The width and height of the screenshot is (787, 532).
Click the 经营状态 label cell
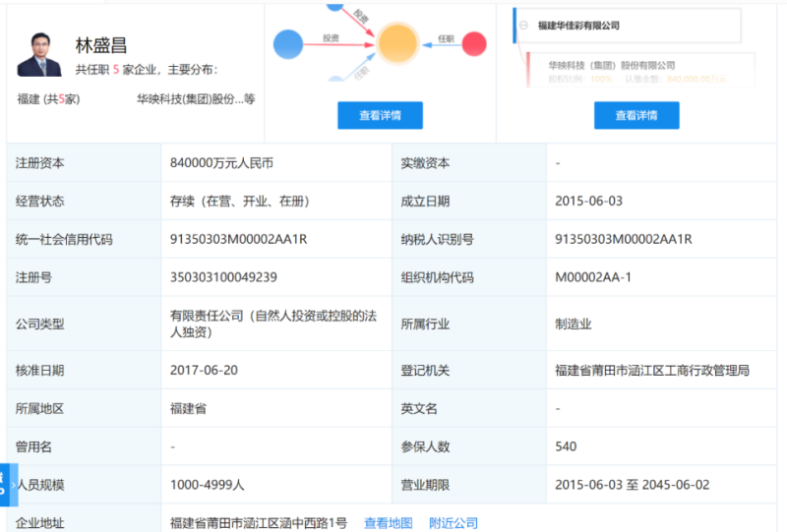84,201
